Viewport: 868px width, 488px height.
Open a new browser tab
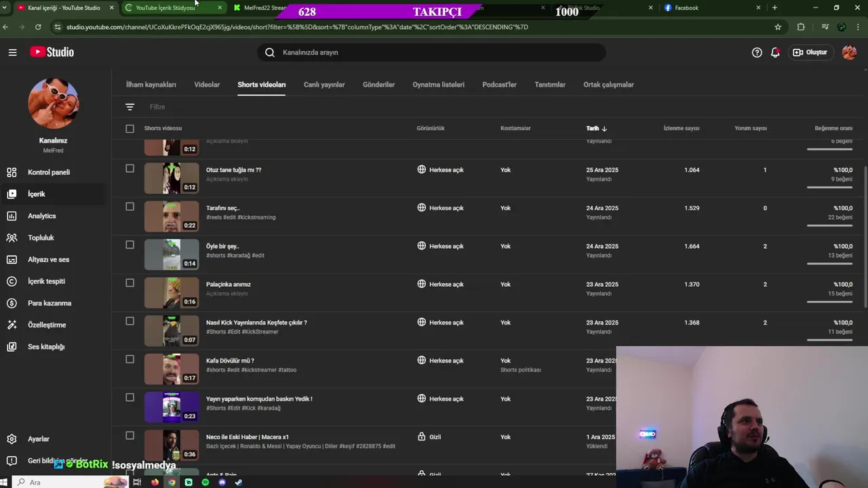[x=774, y=7]
